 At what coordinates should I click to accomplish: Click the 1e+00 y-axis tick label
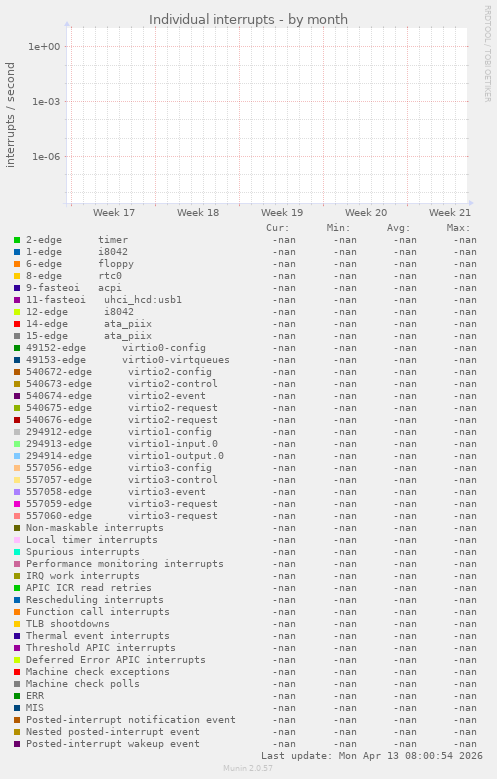(x=44, y=47)
